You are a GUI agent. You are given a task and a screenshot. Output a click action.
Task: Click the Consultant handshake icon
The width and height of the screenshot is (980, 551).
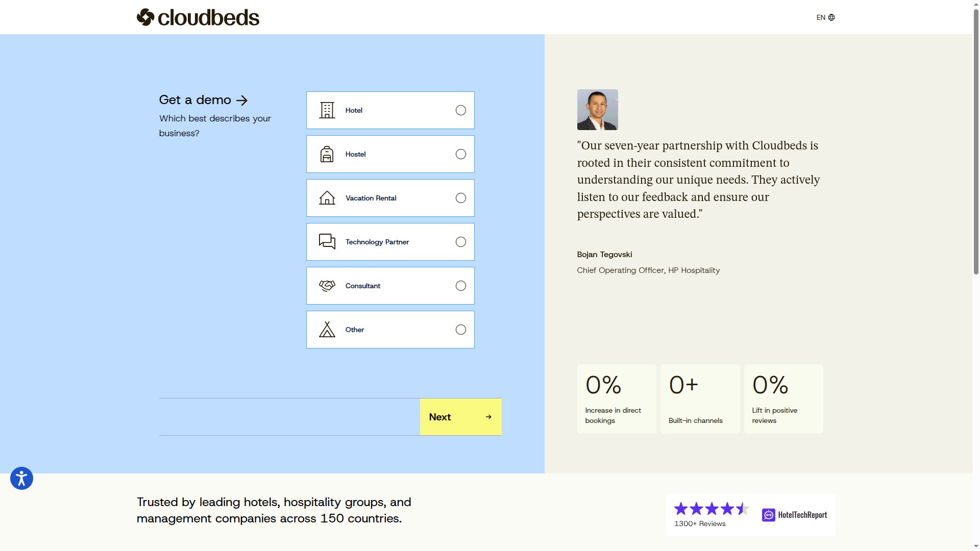click(326, 285)
